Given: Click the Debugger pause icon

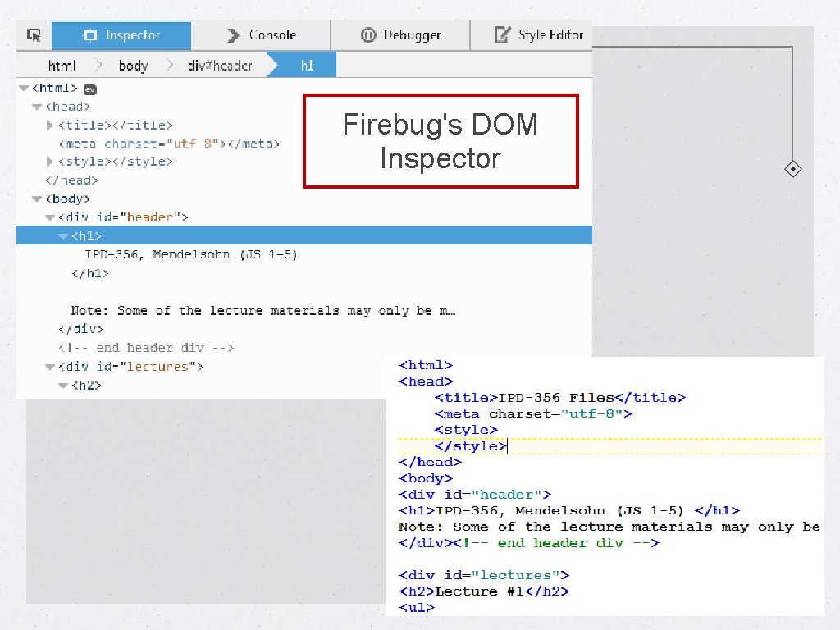Looking at the screenshot, I should [367, 35].
